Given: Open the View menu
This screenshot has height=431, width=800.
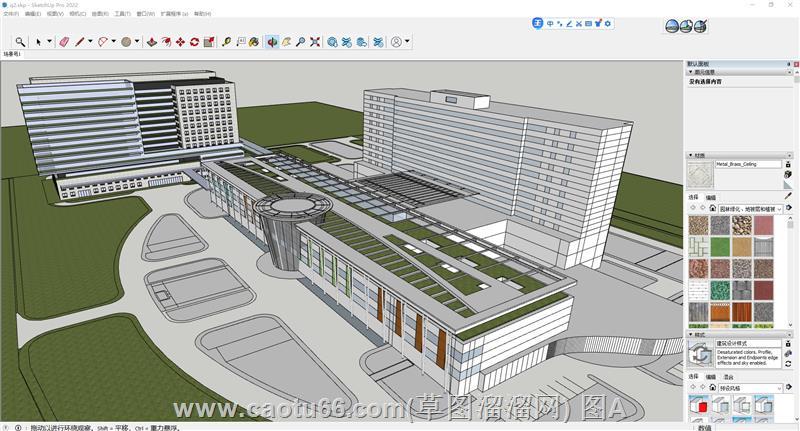Looking at the screenshot, I should click(55, 14).
